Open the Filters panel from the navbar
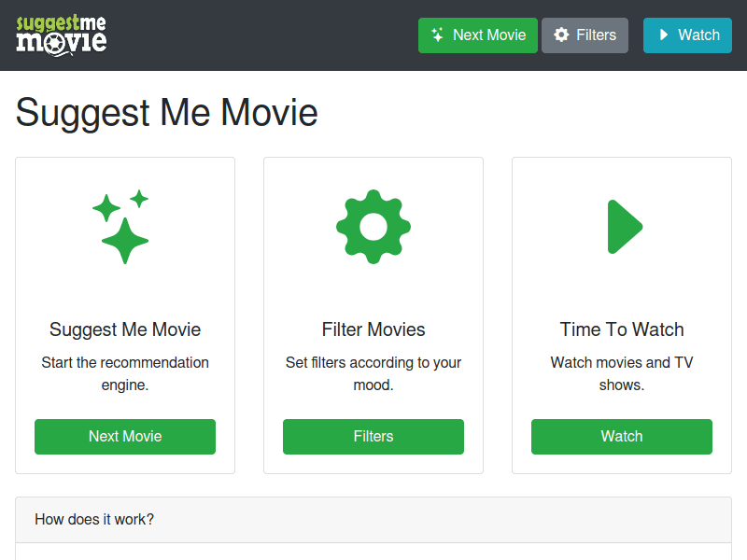Viewport: 747px width, 560px height. 585,35
